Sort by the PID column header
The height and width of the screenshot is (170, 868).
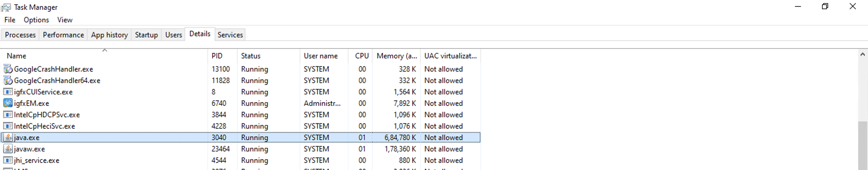point(217,56)
